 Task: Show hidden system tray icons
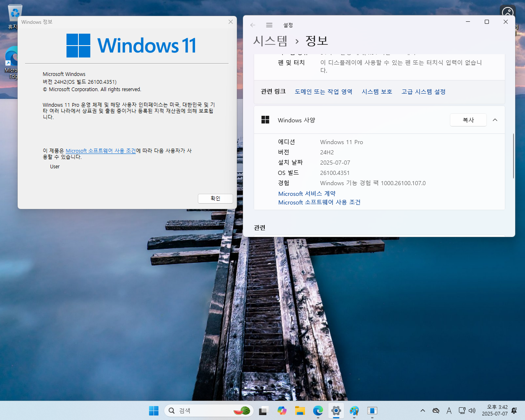pos(423,411)
